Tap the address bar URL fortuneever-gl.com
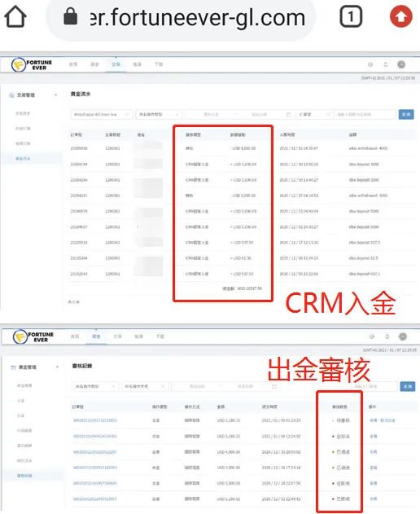The image size is (420, 514). pyautogui.click(x=198, y=17)
